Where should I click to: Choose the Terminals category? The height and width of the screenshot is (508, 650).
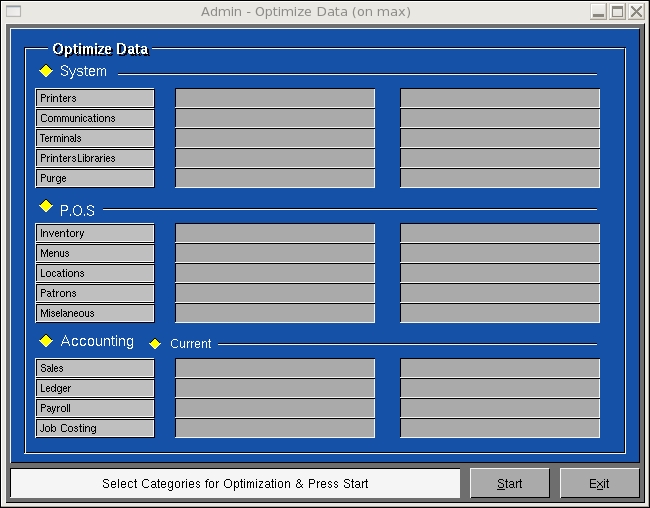tap(95, 138)
